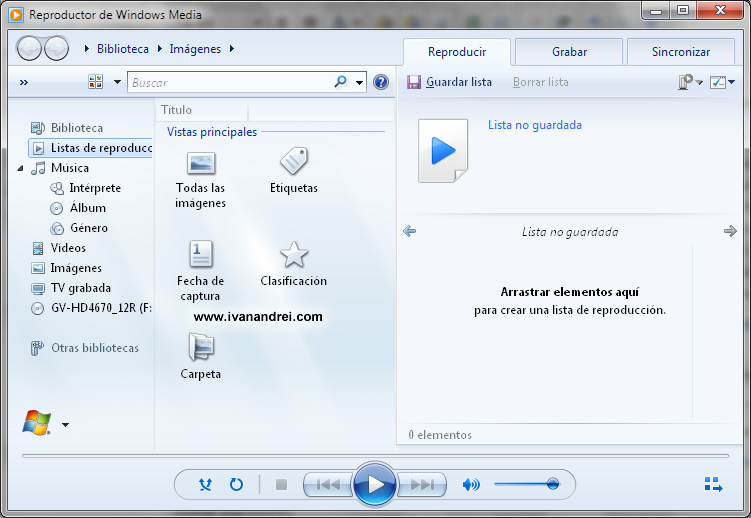Click the Guardar lista floppy disk icon
751x518 pixels.
[x=413, y=82]
